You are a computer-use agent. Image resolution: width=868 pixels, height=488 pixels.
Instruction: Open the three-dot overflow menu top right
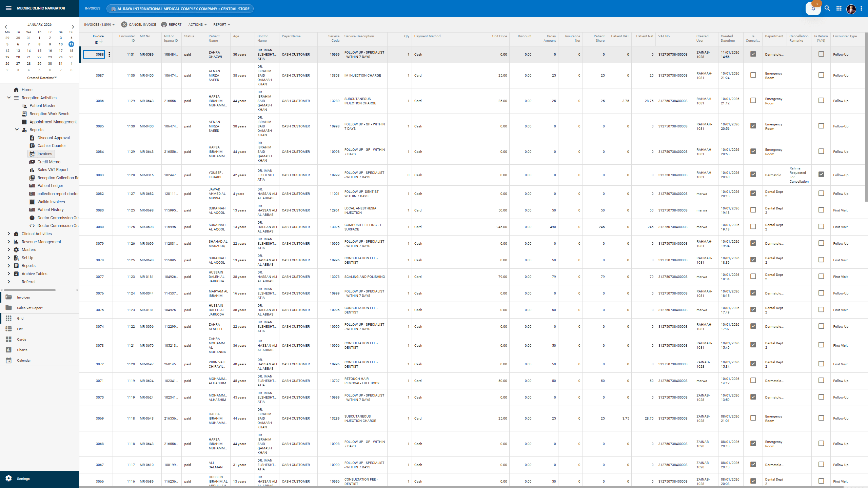point(862,8)
